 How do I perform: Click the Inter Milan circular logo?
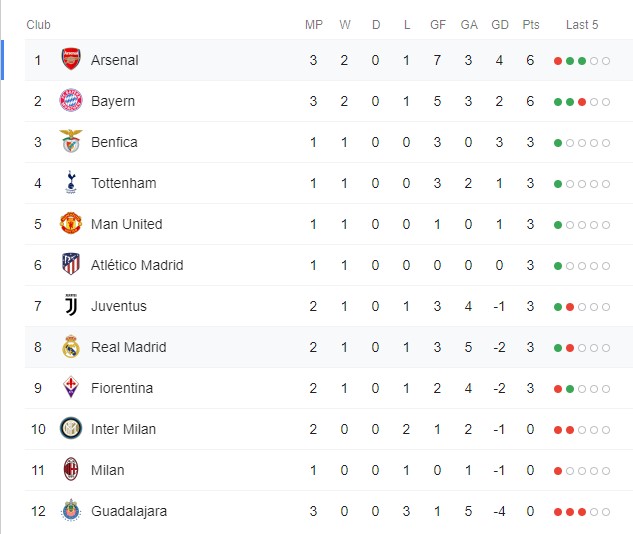(x=71, y=428)
